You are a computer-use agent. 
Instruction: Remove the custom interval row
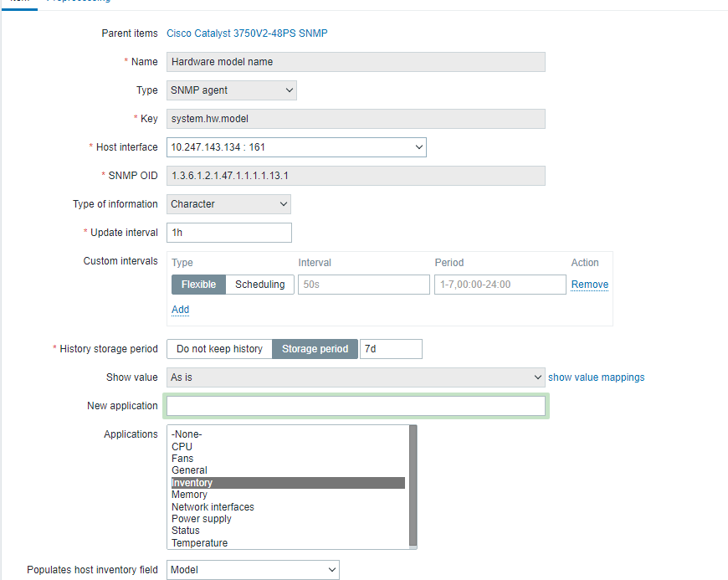tap(589, 285)
